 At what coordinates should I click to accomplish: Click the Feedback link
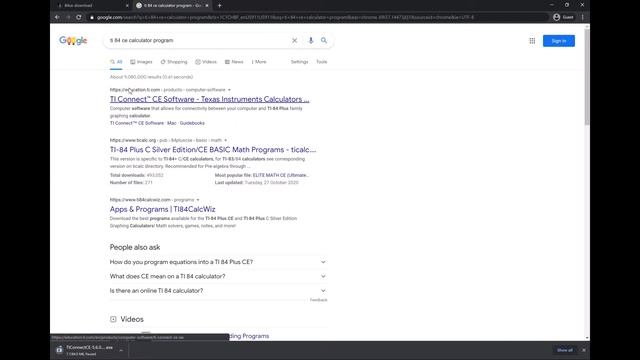(318, 300)
